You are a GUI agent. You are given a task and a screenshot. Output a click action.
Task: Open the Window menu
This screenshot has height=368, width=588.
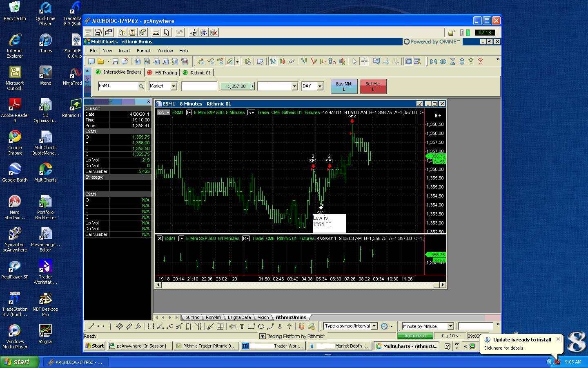tap(165, 51)
